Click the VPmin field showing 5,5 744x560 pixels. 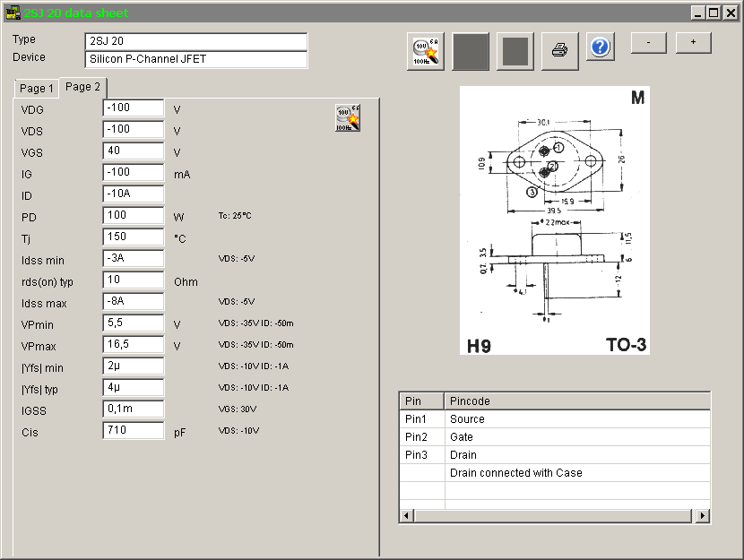[134, 323]
